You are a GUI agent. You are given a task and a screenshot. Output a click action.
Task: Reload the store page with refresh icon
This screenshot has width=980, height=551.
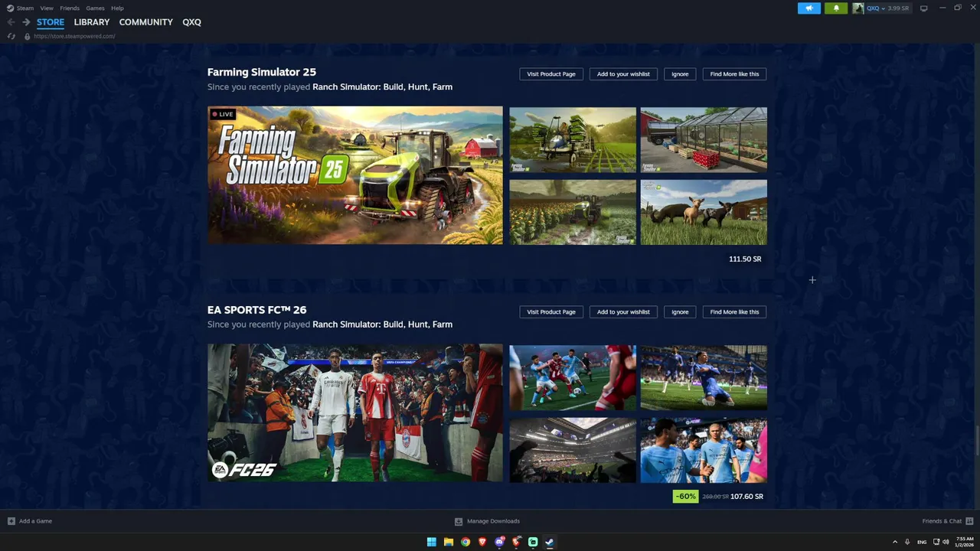click(11, 36)
